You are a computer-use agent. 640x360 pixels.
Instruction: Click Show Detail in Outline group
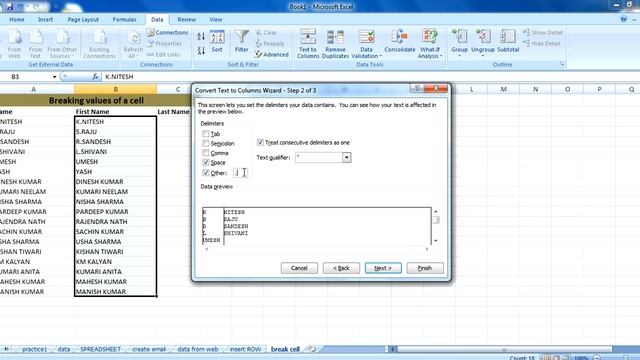click(543, 32)
